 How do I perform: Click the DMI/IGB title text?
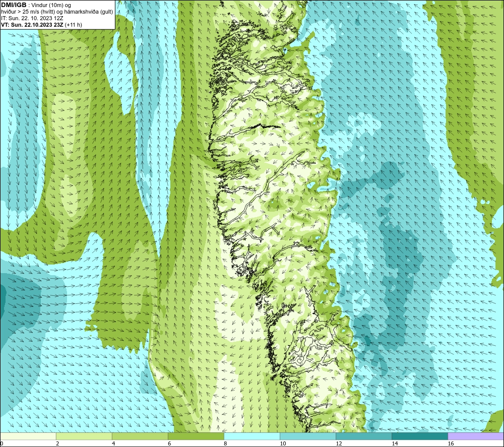[14, 5]
